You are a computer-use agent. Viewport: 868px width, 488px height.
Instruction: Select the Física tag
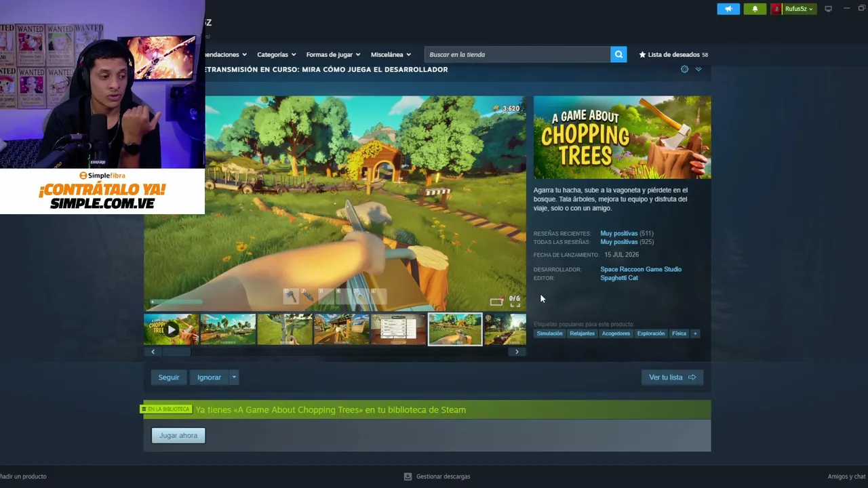[x=679, y=333]
